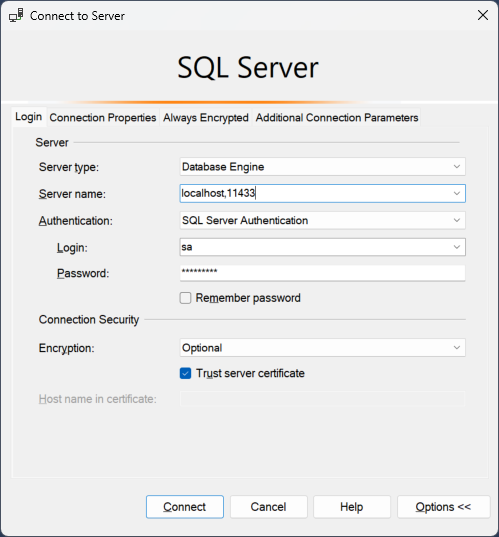Viewport: 499px width, 537px height.
Task: Open the Encryption dropdown arrow
Action: click(457, 348)
